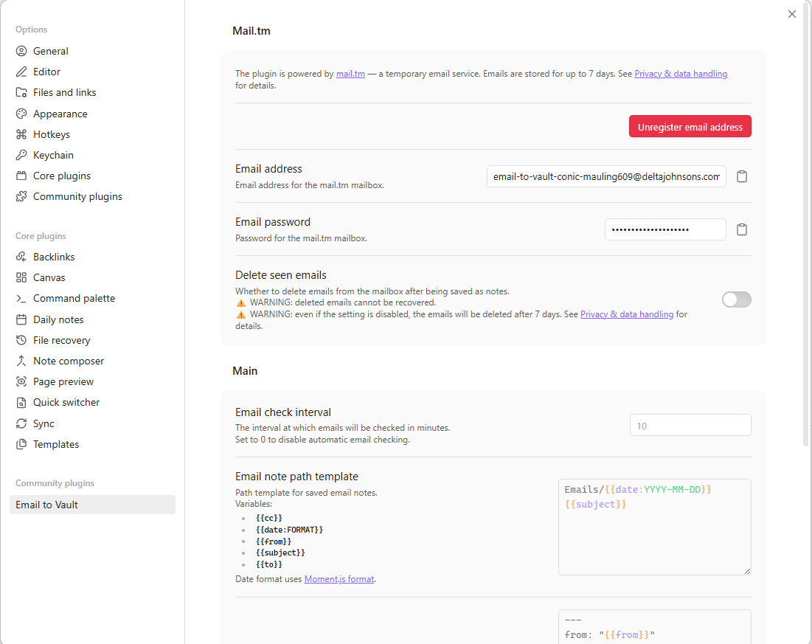Enable the Delete seen emails toggle
Screen dimensions: 812x644
coord(736,300)
